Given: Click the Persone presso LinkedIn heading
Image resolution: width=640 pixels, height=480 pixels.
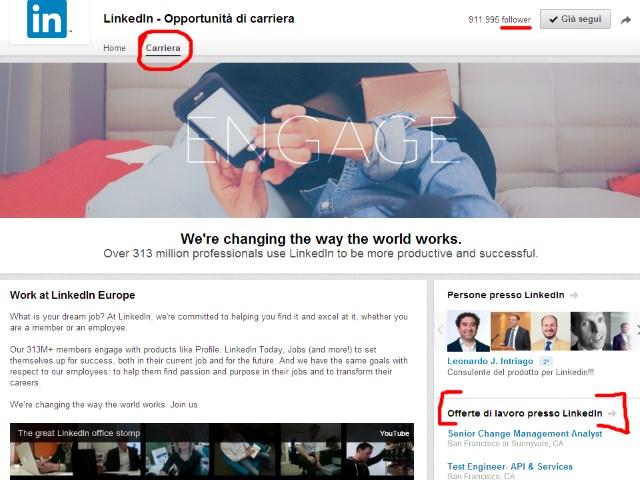Looking at the screenshot, I should [x=506, y=295].
